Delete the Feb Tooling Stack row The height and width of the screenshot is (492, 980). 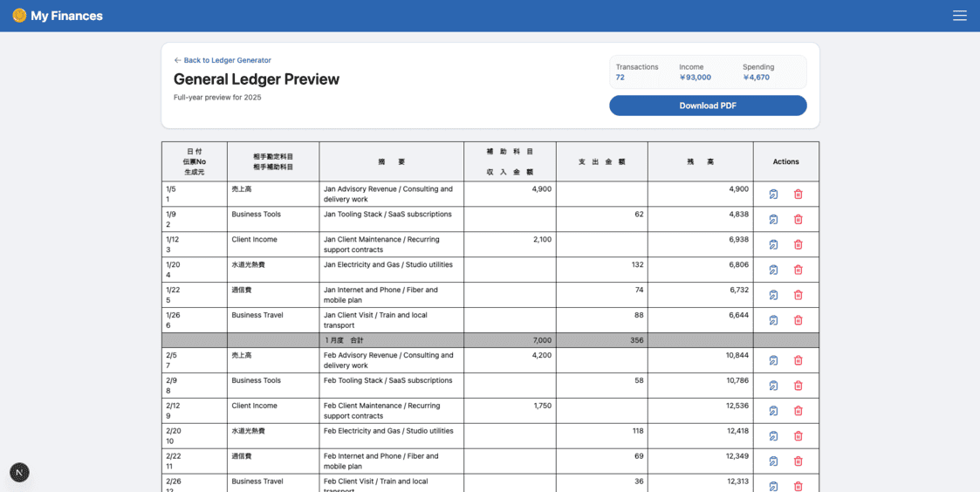[798, 386]
